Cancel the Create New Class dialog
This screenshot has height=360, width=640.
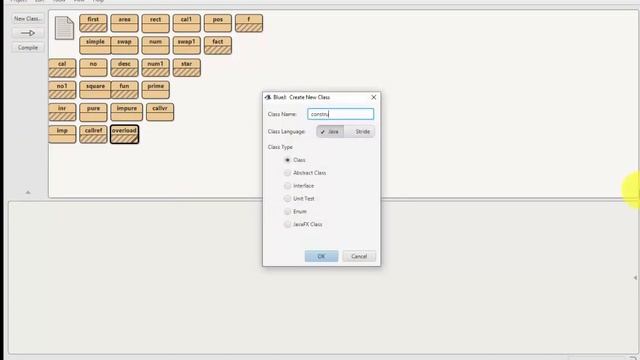[359, 256]
